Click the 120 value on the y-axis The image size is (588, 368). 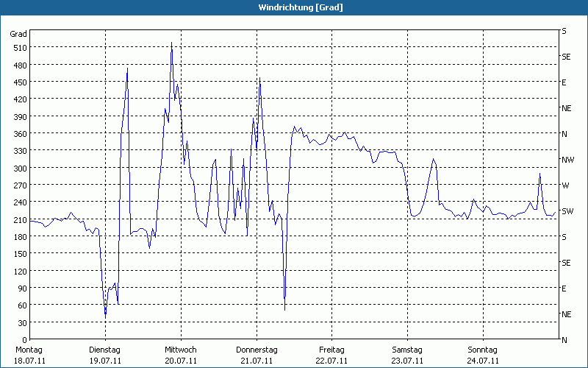21,271
